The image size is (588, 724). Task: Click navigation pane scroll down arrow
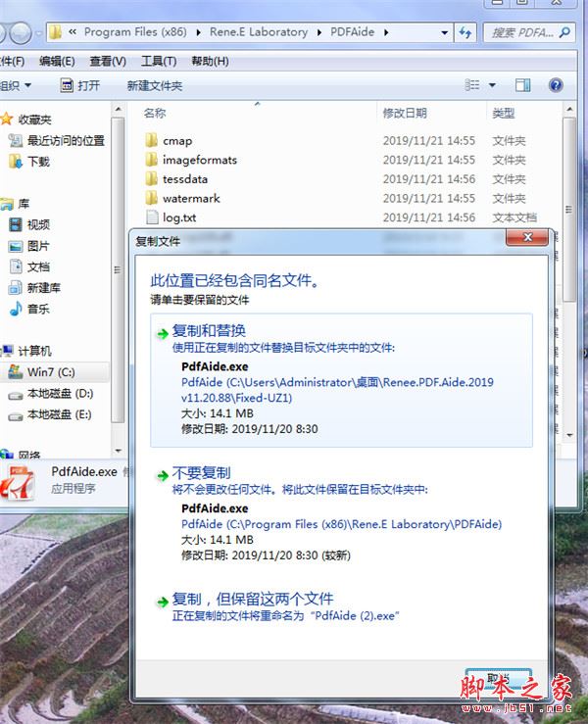118,451
